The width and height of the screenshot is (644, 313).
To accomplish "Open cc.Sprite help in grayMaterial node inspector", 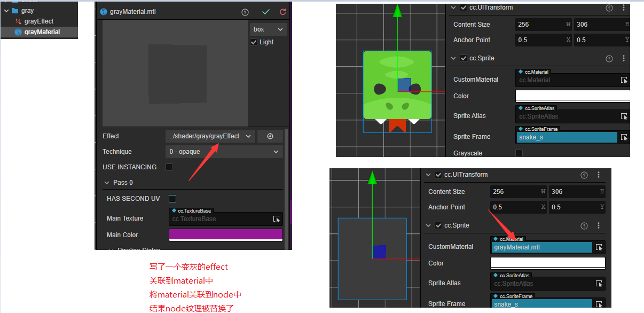I will pos(584,225).
